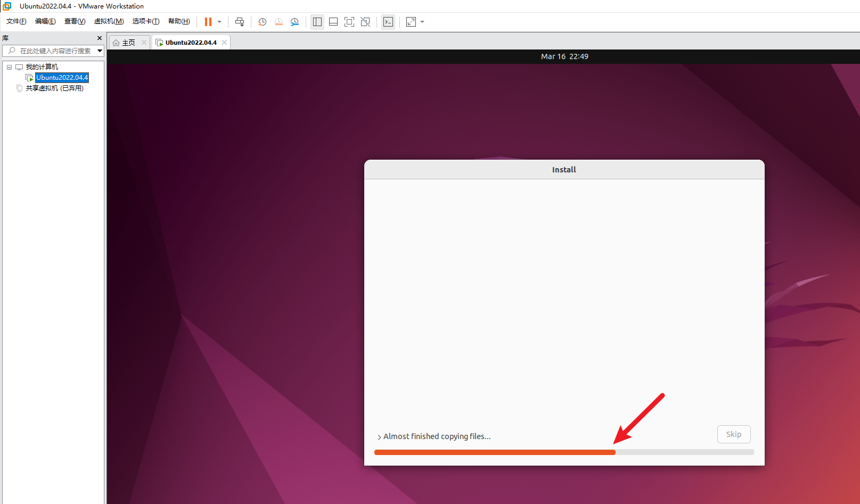
Task: Revert to the previous snapshot icon
Action: [279, 22]
